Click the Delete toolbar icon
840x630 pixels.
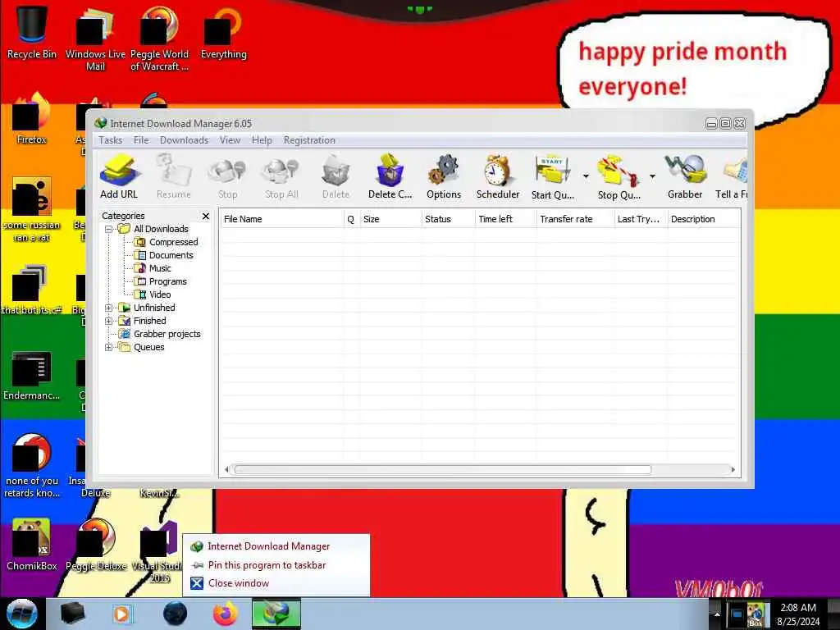(336, 176)
